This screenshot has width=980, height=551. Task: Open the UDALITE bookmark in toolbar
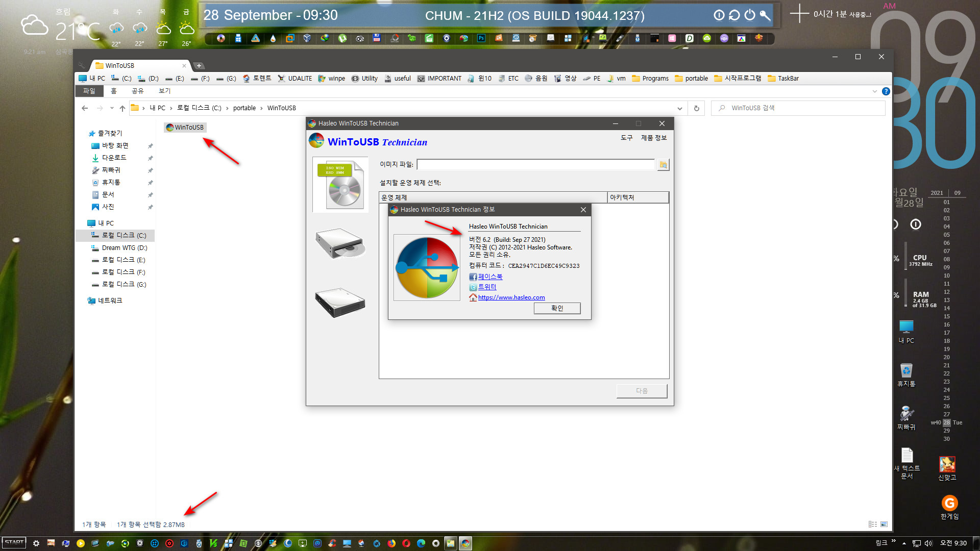pos(295,79)
